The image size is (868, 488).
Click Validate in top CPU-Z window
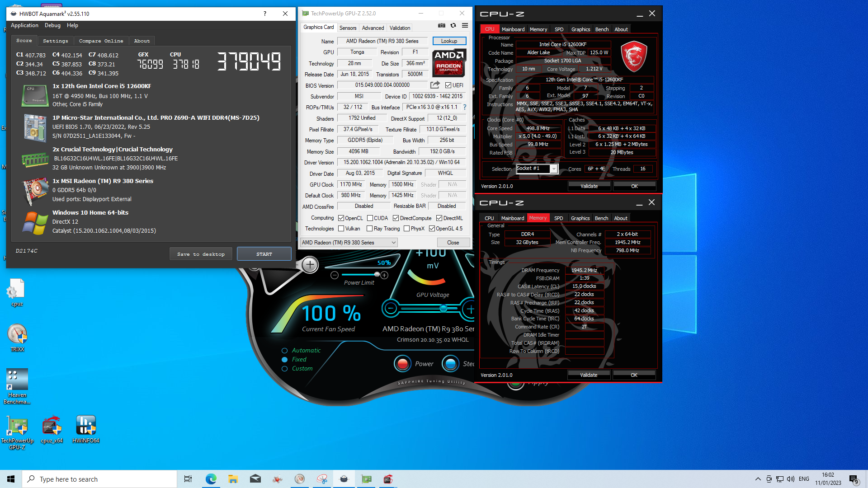[589, 186]
